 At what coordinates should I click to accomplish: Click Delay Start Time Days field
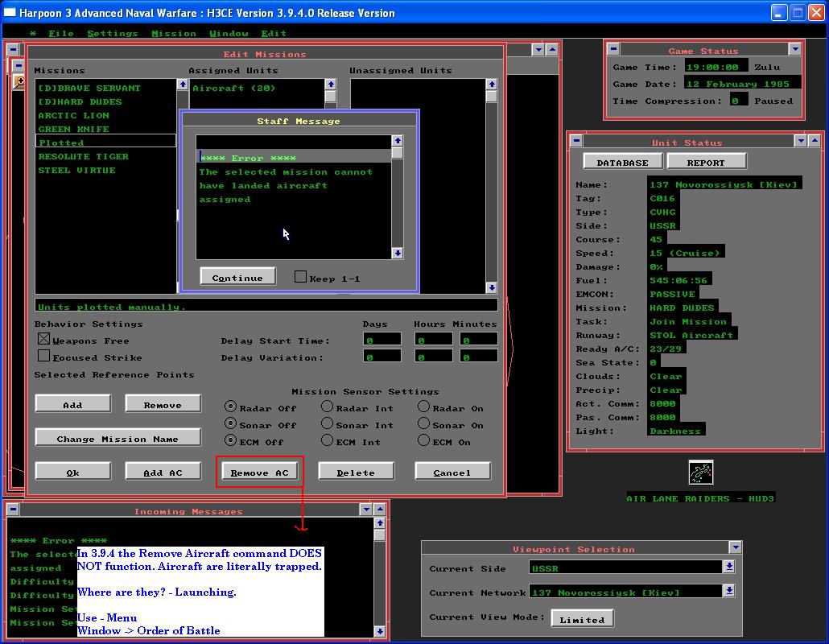[x=382, y=339]
